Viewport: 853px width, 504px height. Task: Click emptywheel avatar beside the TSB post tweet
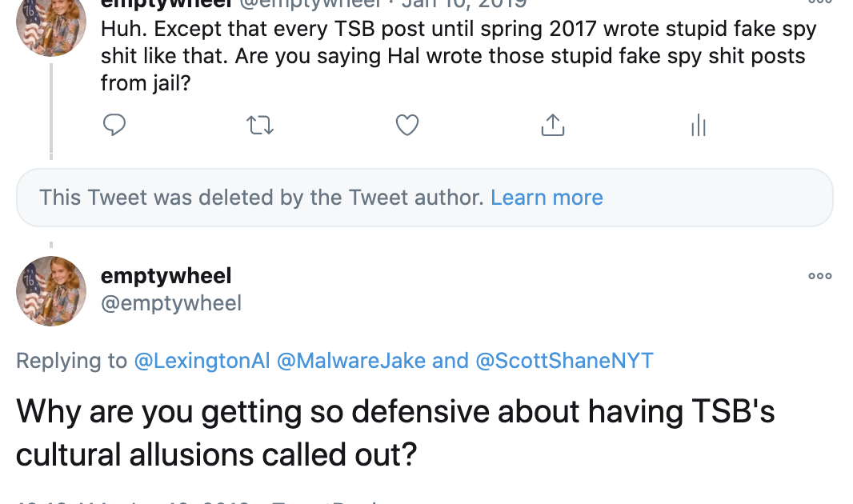pyautogui.click(x=51, y=24)
